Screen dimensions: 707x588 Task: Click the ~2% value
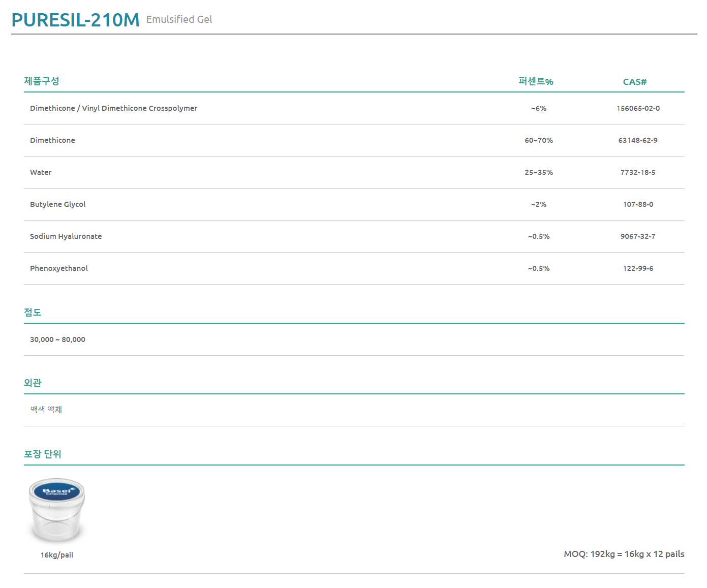539,204
